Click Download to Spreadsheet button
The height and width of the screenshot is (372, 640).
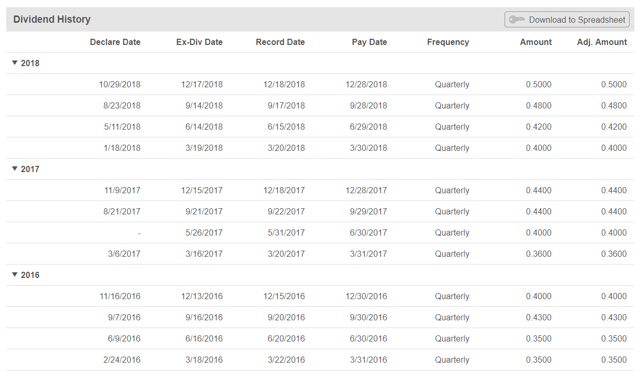coord(567,20)
